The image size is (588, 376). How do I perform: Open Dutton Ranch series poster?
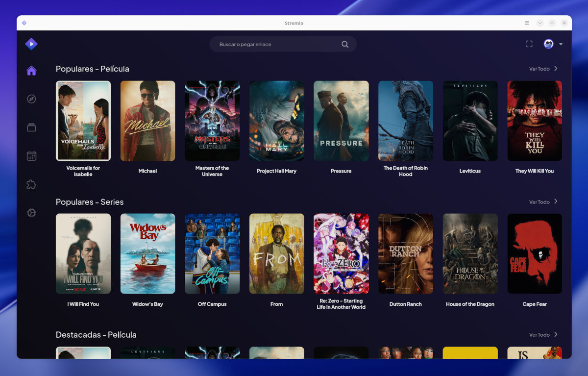tap(406, 253)
